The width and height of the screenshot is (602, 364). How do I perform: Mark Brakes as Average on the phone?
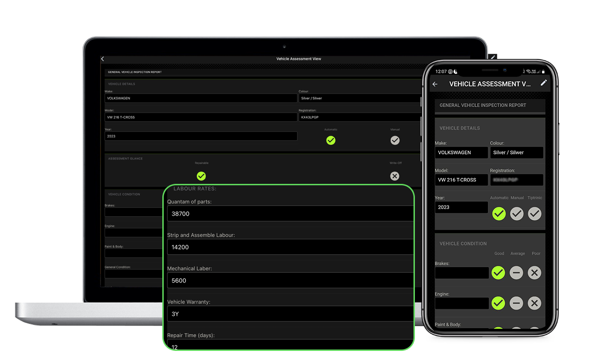[516, 273]
